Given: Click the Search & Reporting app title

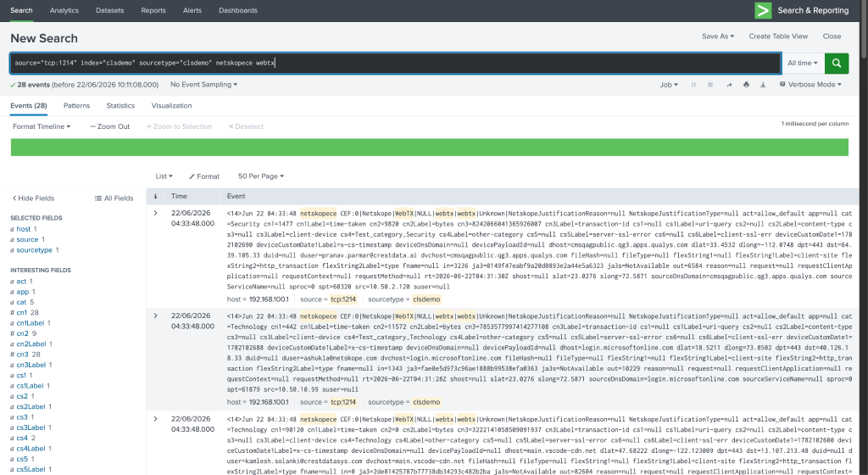Looking at the screenshot, I should click(x=813, y=10).
